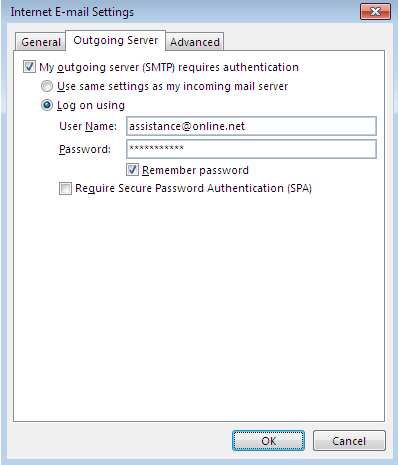Image resolution: width=399 pixels, height=465 pixels.
Task: Switch to the General tab
Action: click(x=41, y=42)
